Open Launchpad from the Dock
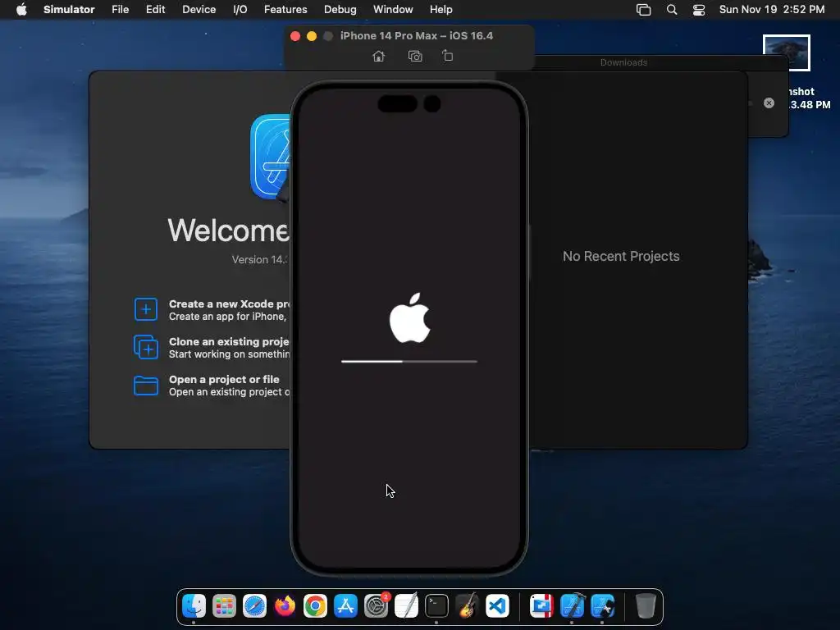This screenshot has height=630, width=840. click(224, 606)
